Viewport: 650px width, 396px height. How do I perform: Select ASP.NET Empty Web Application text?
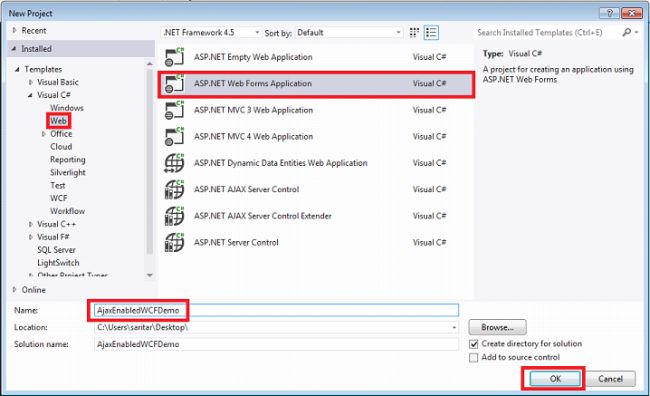[x=253, y=57]
